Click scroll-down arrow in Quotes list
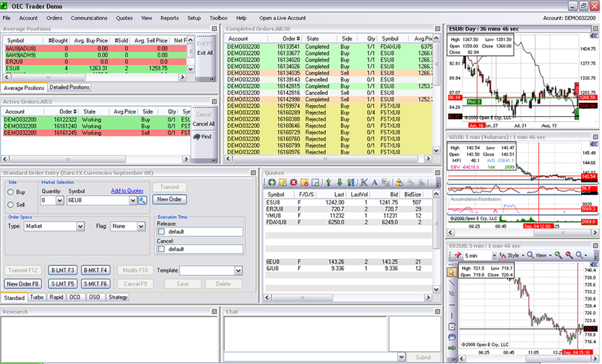The height and width of the screenshot is (364, 602). click(436, 289)
